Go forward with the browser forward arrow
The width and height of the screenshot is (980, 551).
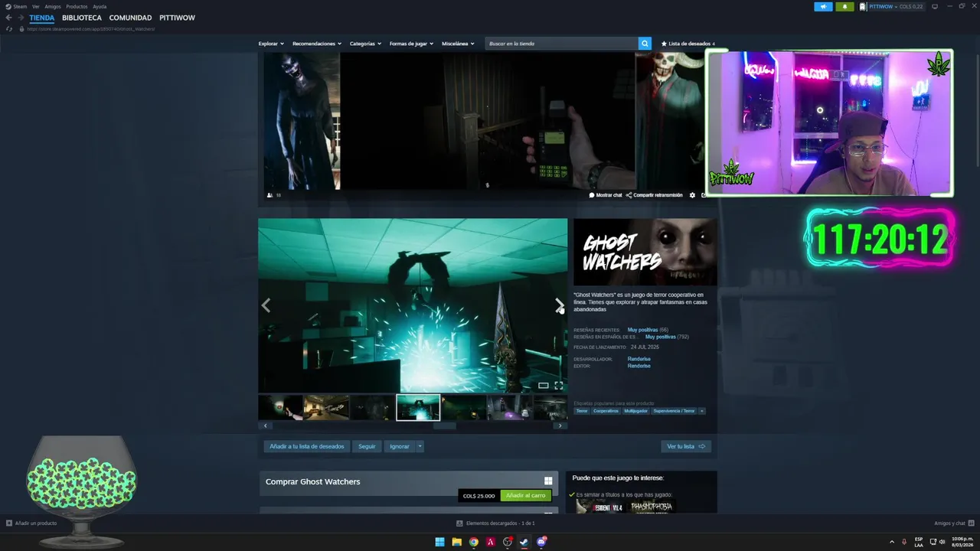click(x=20, y=18)
